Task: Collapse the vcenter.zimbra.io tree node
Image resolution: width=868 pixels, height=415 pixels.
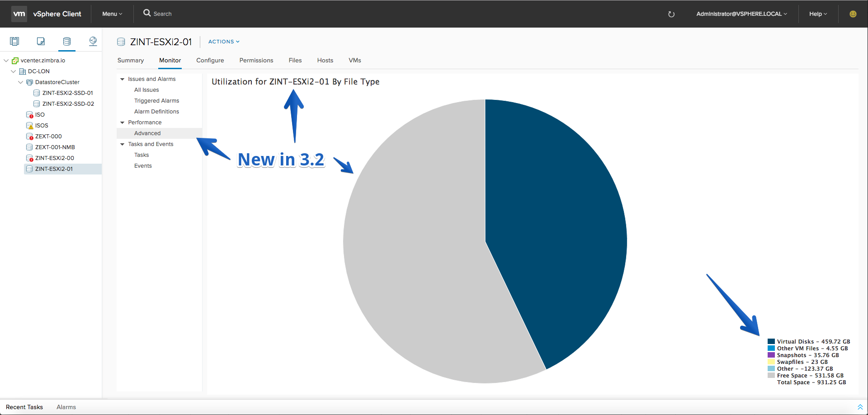Action: pyautogui.click(x=6, y=60)
